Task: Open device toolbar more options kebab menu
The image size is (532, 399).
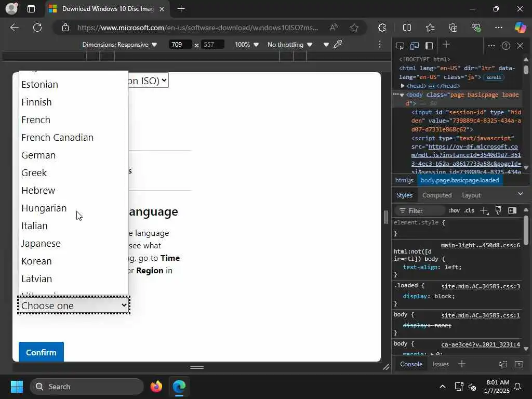Action: pos(380,45)
